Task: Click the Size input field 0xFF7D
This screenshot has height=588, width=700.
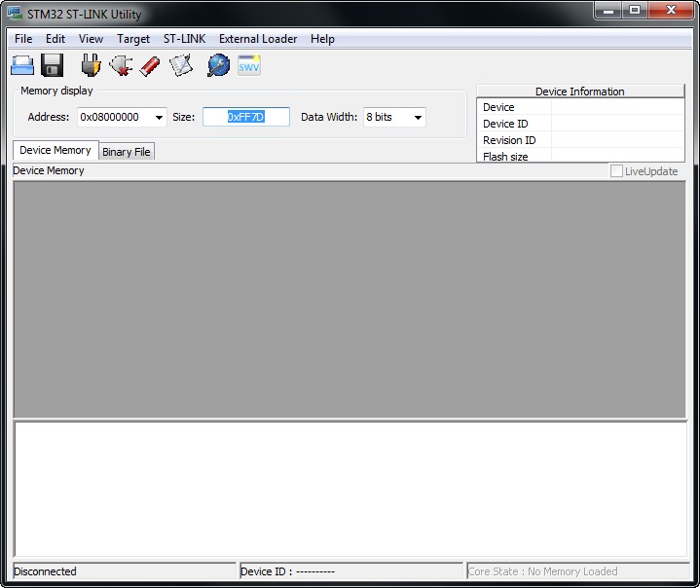Action: tap(246, 117)
